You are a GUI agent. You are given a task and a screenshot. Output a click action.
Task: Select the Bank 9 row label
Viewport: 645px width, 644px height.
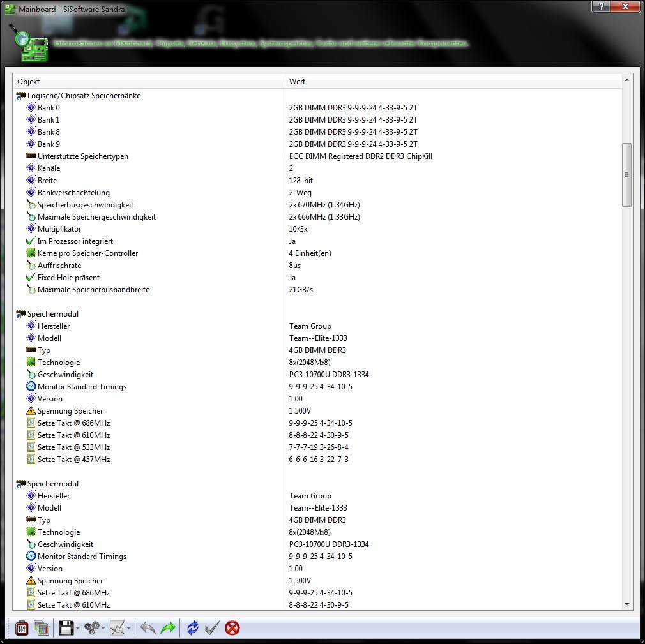(x=49, y=144)
